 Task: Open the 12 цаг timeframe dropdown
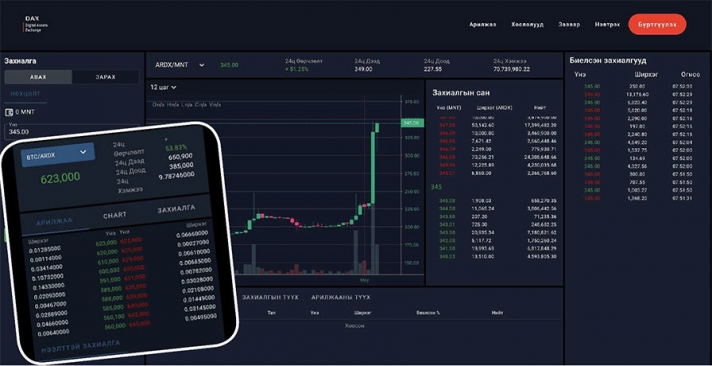[x=163, y=87]
